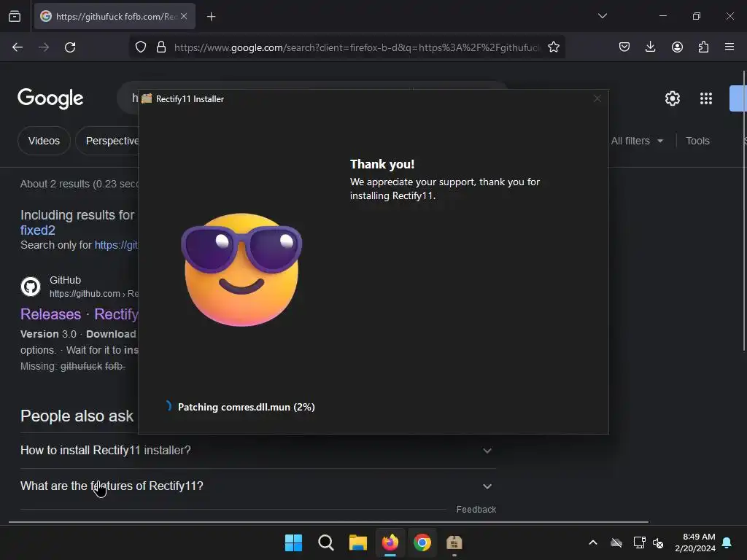This screenshot has width=747, height=560.
Task: Open File Explorer from the taskbar
Action: (357, 542)
